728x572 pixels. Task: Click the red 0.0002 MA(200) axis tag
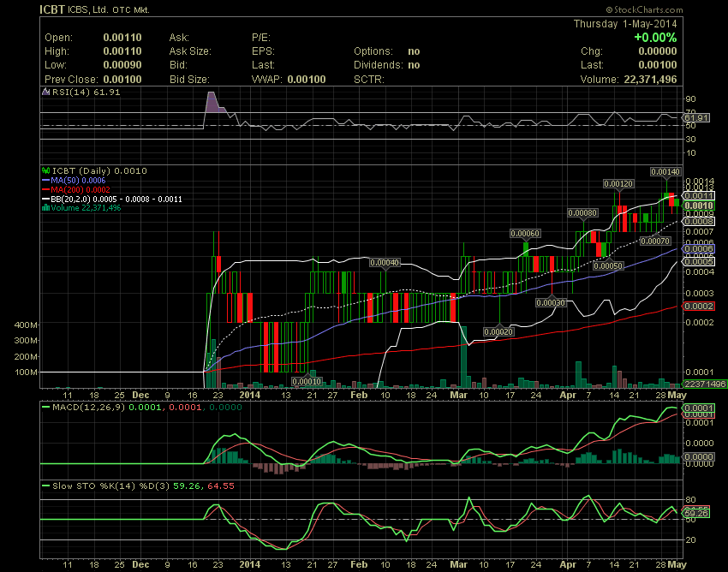tap(699, 307)
